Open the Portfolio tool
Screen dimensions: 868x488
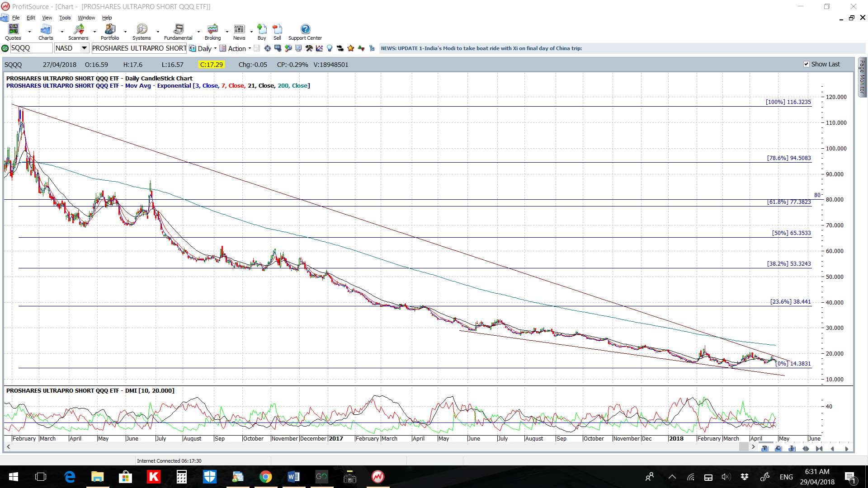point(110,32)
